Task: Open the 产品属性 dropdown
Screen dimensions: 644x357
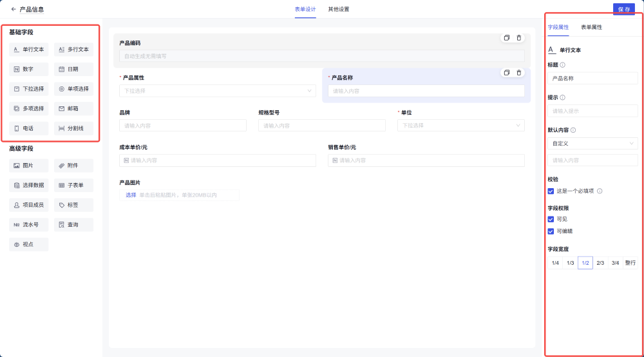Action: [x=217, y=91]
